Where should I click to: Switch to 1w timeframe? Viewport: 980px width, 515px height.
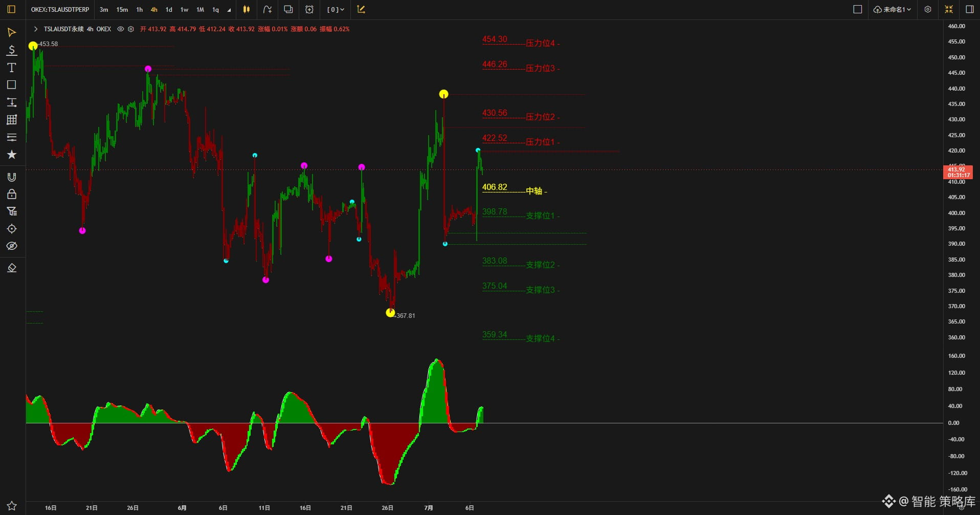[x=184, y=10]
